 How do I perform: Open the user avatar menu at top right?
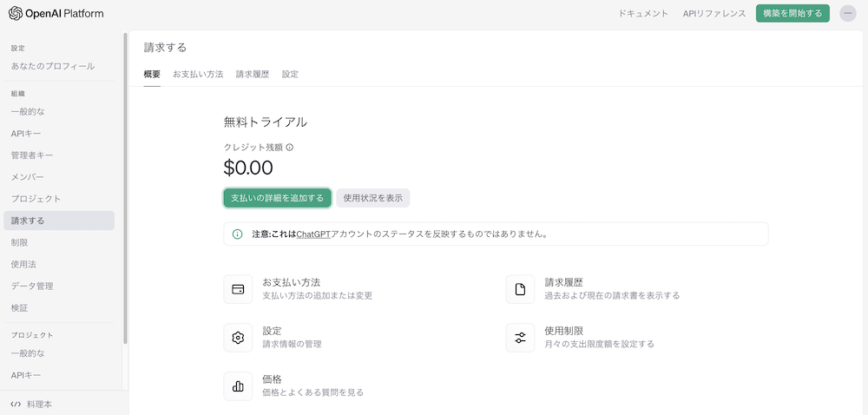pos(847,13)
